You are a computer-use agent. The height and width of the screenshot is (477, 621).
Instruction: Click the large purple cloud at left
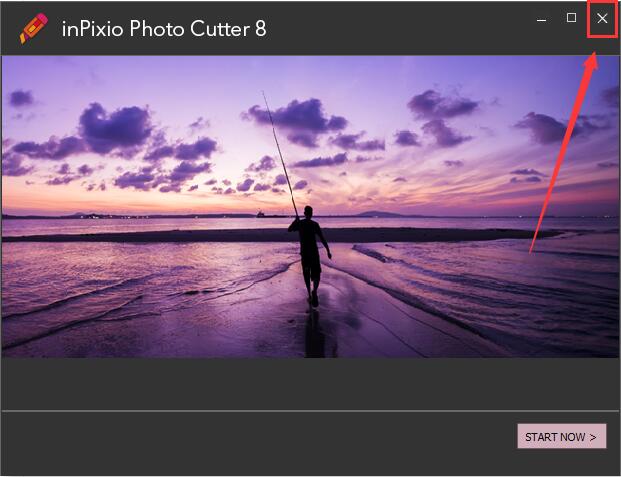point(116,127)
